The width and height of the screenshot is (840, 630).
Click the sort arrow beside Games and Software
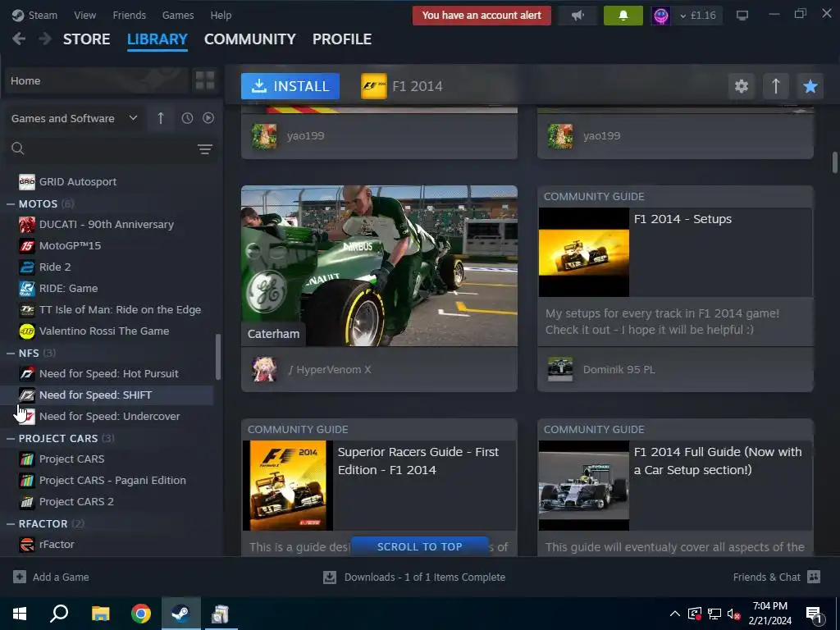coord(161,118)
